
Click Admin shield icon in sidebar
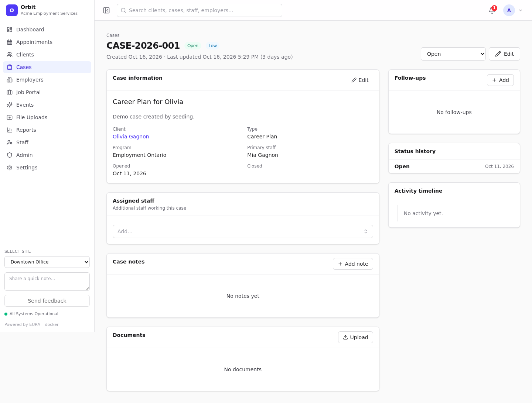[10, 155]
